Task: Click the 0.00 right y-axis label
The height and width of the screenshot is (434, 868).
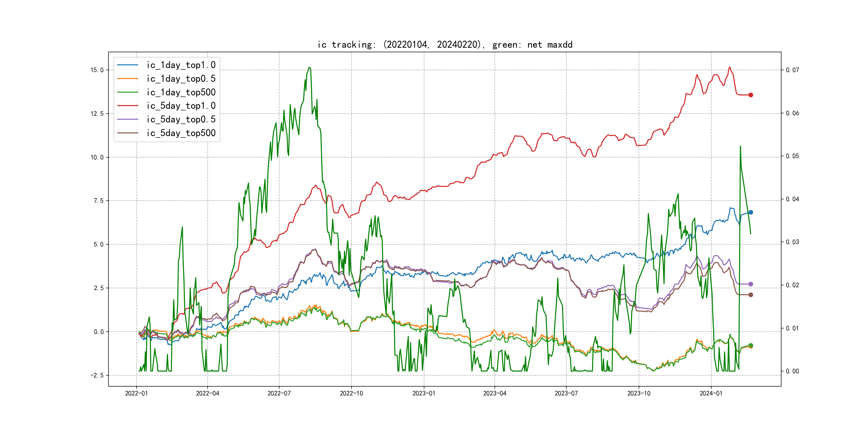Action: [792, 371]
